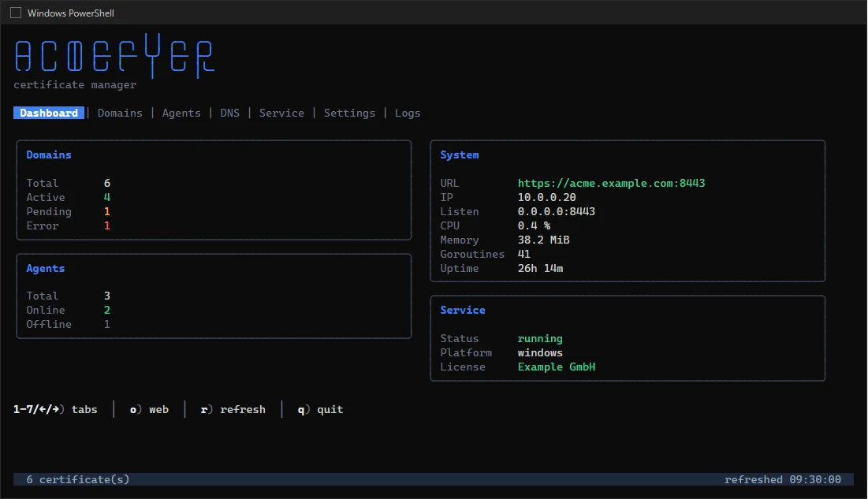
Task: Click the Active domains value 4
Action: 107,198
